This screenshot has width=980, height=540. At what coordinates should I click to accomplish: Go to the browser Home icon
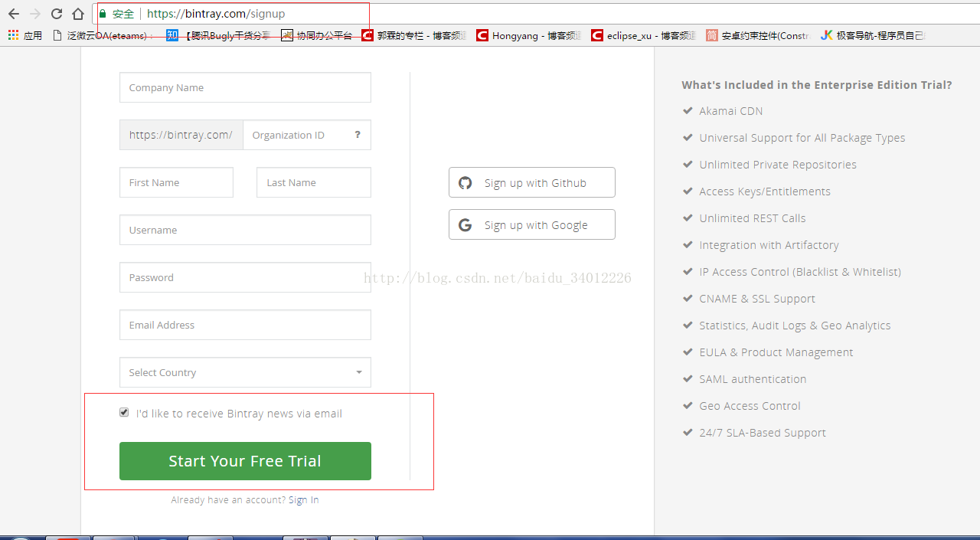click(x=78, y=14)
